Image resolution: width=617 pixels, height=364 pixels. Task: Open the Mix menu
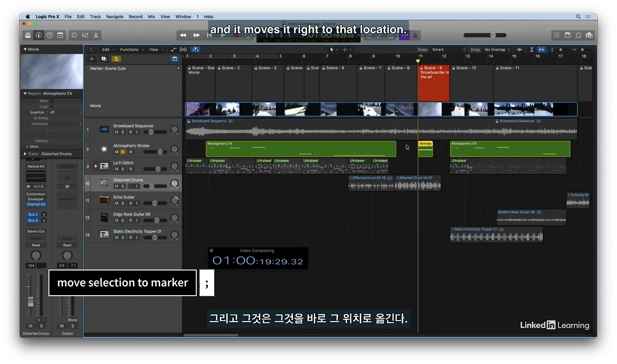pos(151,16)
